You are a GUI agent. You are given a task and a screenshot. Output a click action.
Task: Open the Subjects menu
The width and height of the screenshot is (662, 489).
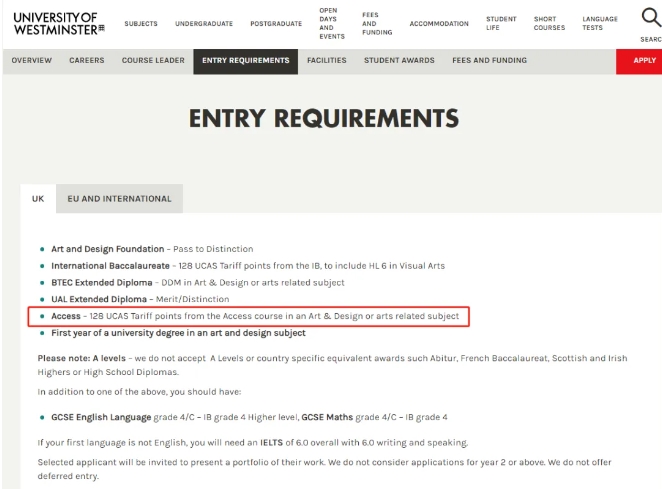coord(140,23)
